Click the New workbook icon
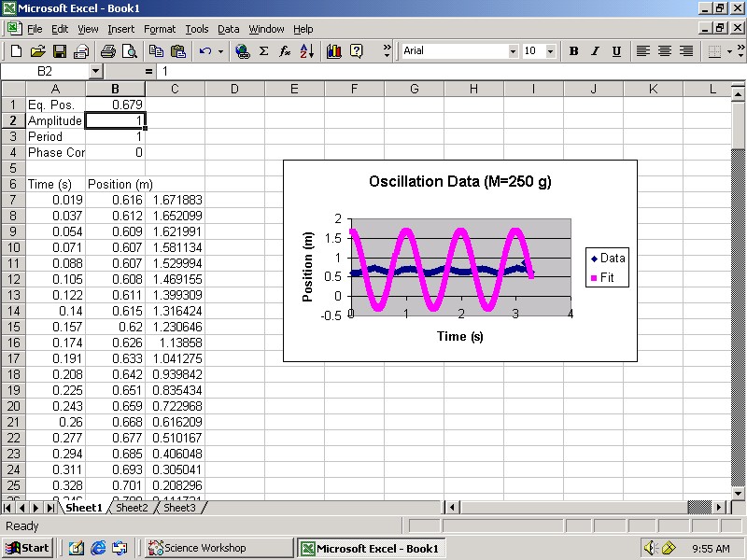Viewport: 747px width, 560px height. (16, 51)
